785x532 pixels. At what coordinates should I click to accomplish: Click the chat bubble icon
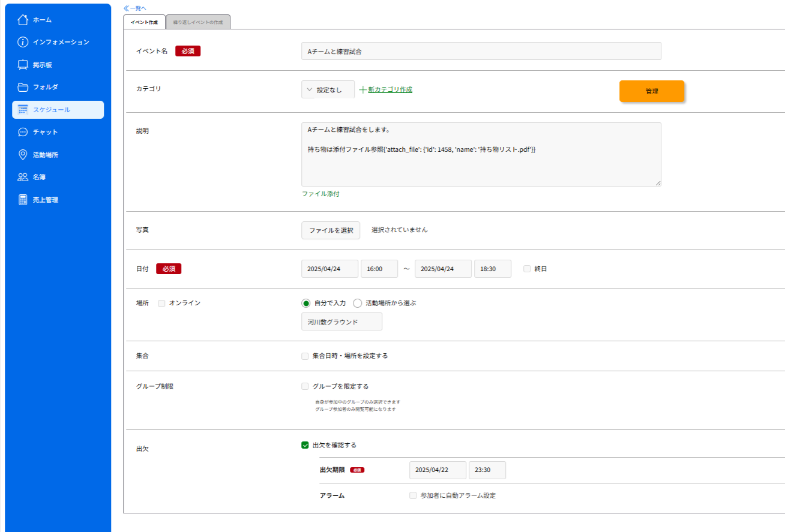click(23, 132)
